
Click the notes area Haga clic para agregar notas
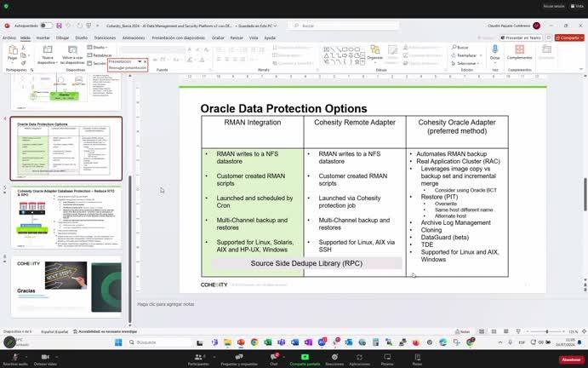(165, 304)
